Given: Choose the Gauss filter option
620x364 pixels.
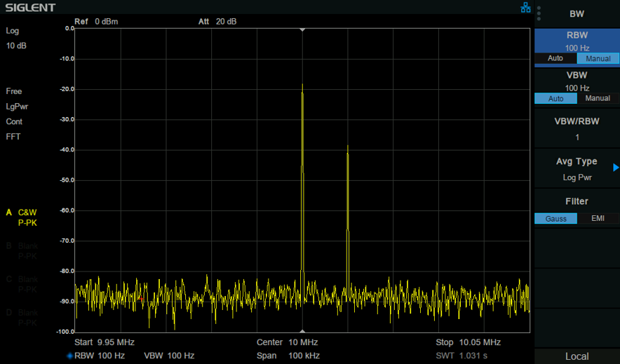Looking at the screenshot, I should (555, 219).
